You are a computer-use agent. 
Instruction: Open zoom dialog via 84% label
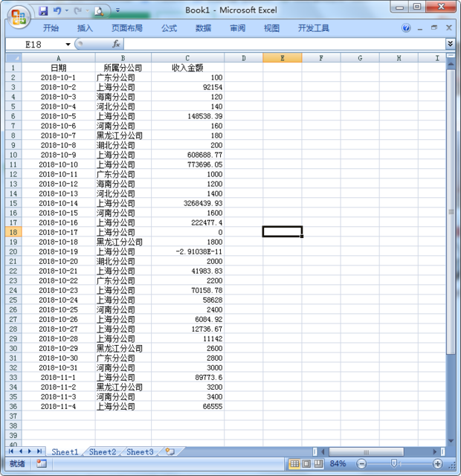(338, 463)
